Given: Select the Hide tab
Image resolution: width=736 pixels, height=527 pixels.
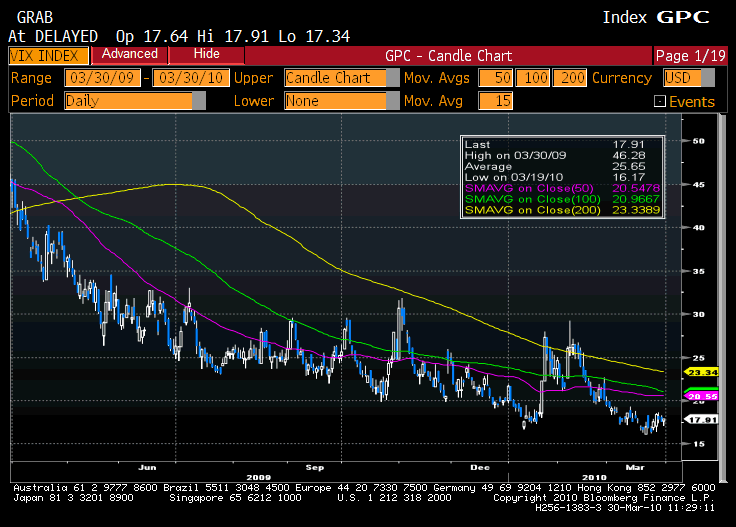Looking at the screenshot, I should click(x=207, y=54).
